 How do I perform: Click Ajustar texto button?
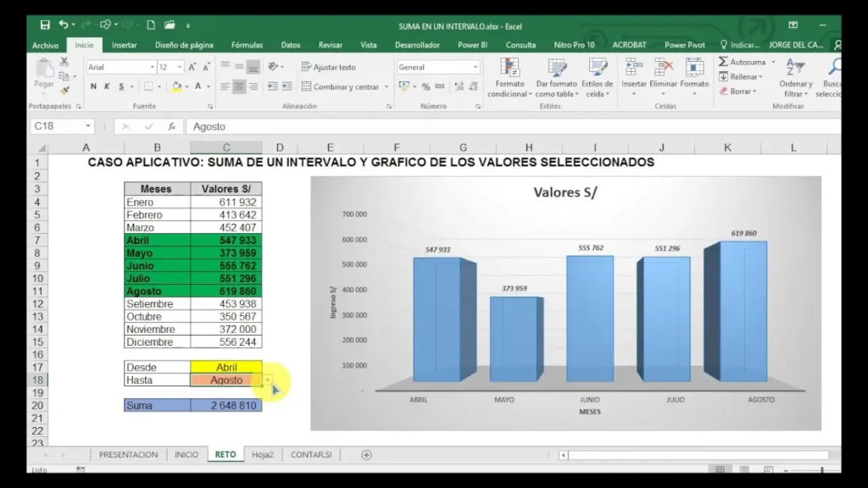tap(329, 67)
